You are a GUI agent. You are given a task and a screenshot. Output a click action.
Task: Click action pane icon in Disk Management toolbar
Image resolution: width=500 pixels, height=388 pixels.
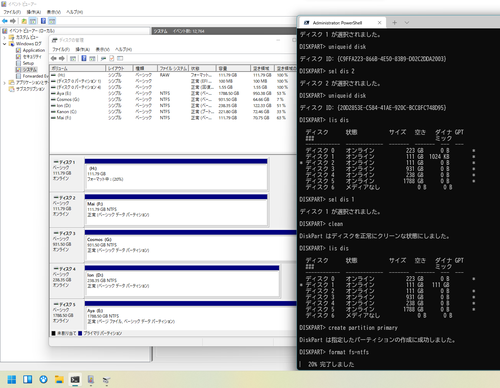[92, 58]
